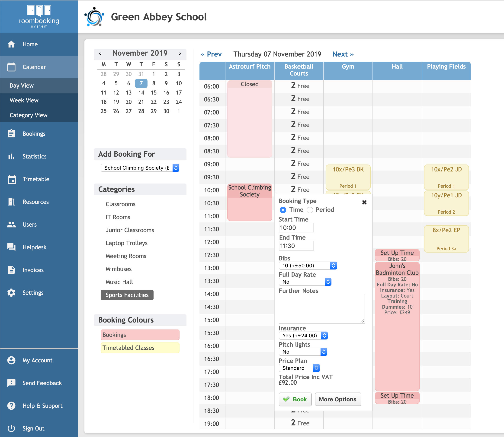Screen dimensions: 504x437
Task: Select the Period booking type radio
Action: pyautogui.click(x=310, y=210)
